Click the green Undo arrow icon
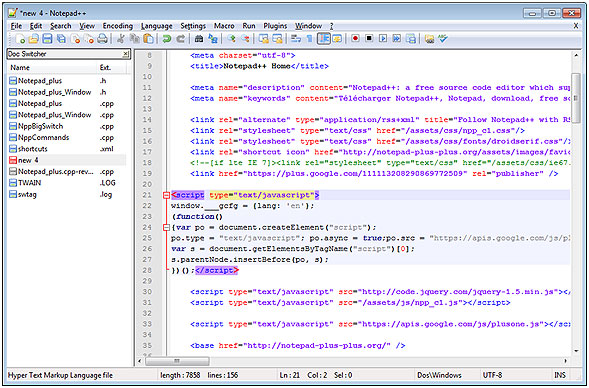589x388 pixels. click(x=166, y=39)
